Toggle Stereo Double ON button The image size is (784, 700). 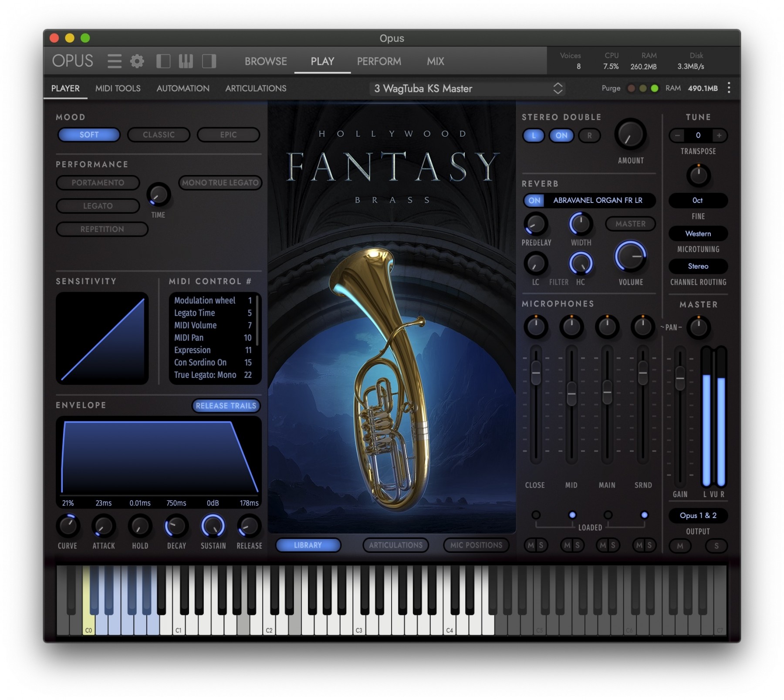[561, 135]
